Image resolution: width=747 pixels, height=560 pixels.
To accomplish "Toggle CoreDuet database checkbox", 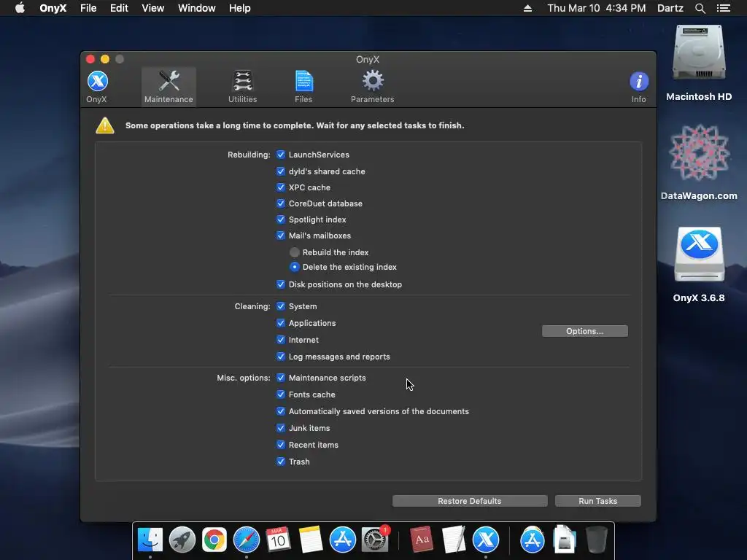I will point(281,203).
